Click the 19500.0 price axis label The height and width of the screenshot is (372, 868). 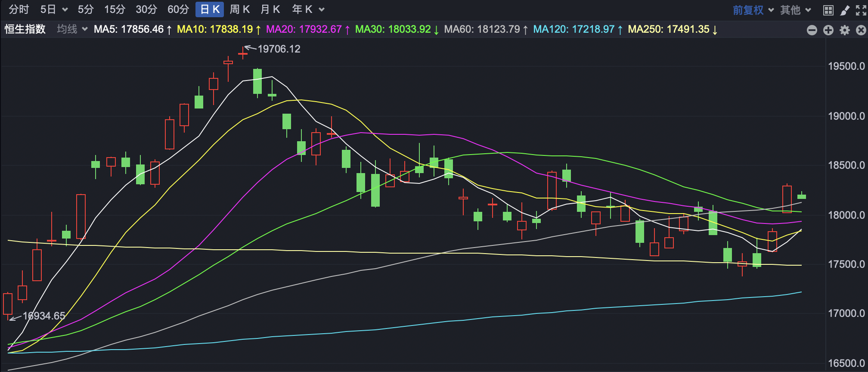(846, 66)
